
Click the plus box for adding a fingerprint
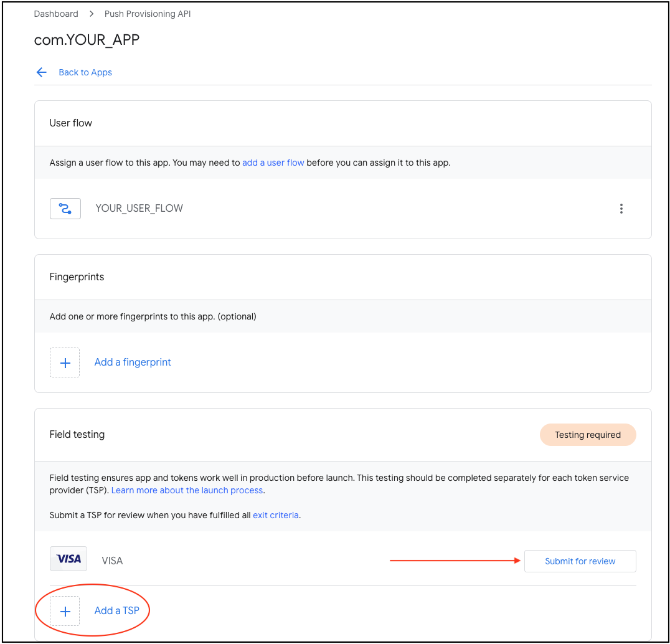(x=65, y=362)
